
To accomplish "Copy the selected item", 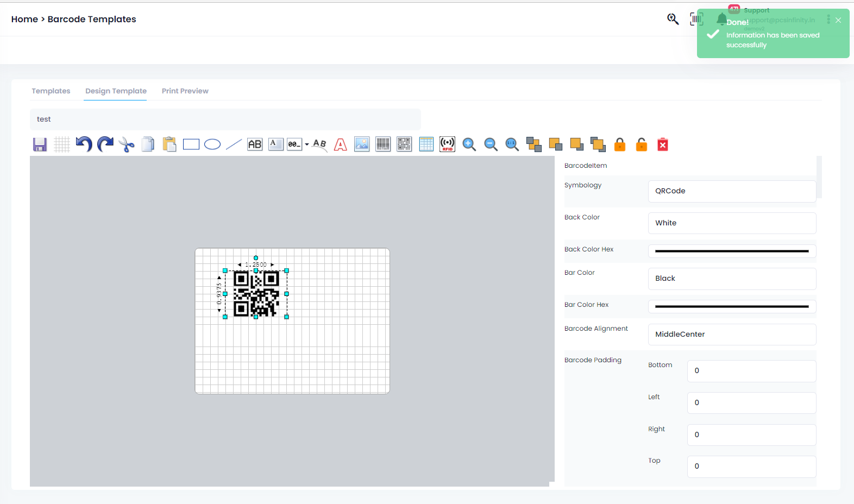I will point(148,144).
